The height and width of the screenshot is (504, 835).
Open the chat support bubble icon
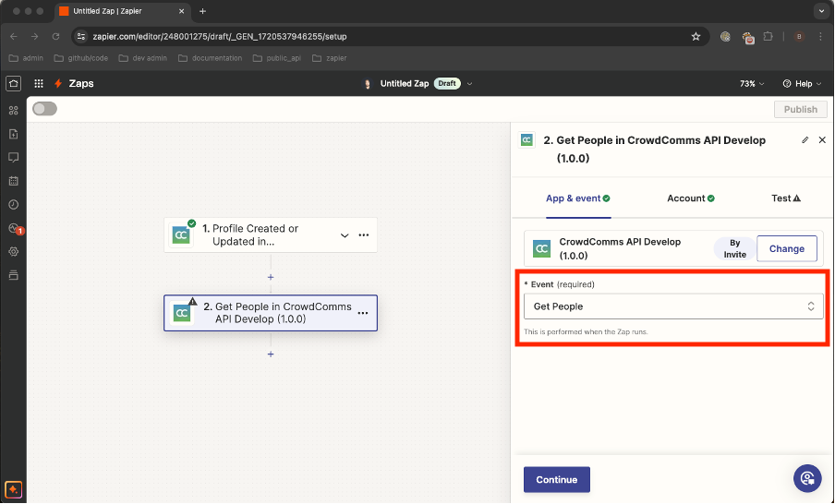point(807,477)
